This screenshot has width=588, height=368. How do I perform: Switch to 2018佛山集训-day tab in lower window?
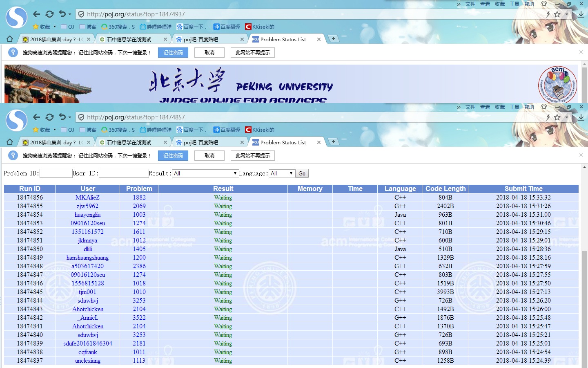tap(56, 142)
